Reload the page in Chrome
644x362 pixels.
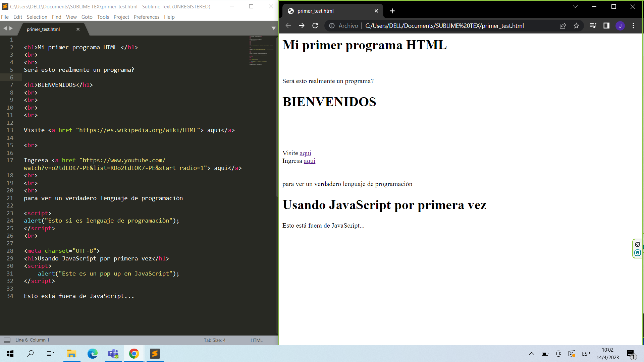pyautogui.click(x=315, y=26)
